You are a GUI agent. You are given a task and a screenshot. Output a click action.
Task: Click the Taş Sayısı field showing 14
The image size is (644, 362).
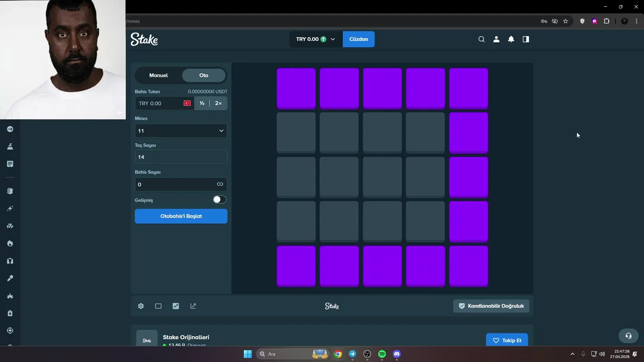[181, 157]
